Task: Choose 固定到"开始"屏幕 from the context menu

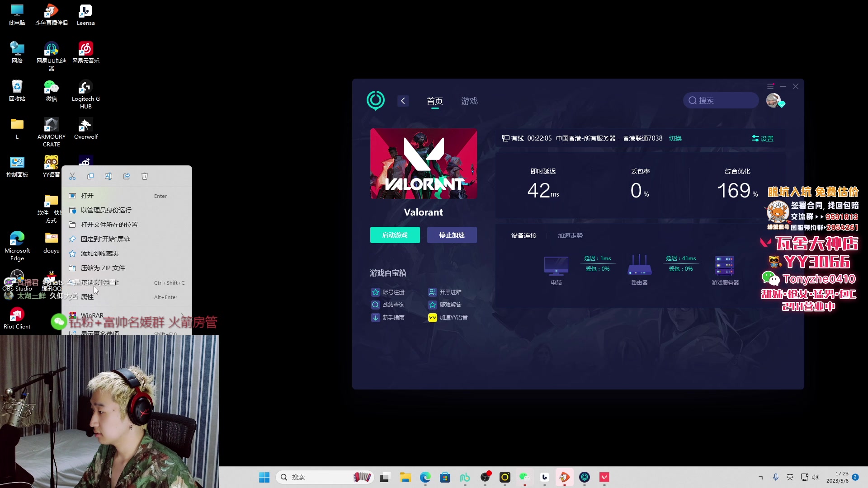Action: pyautogui.click(x=127, y=239)
